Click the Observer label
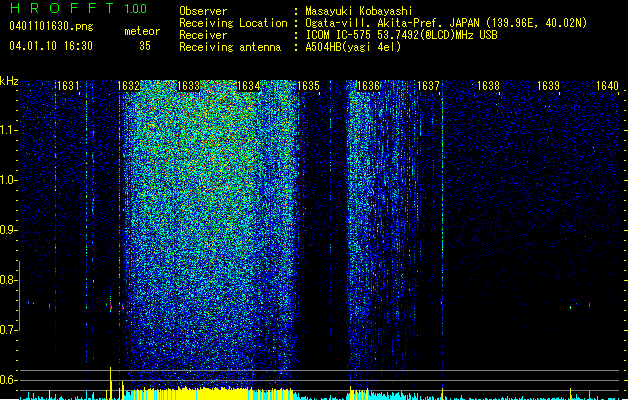Image resolution: width=629 pixels, height=400 pixels. tap(203, 11)
